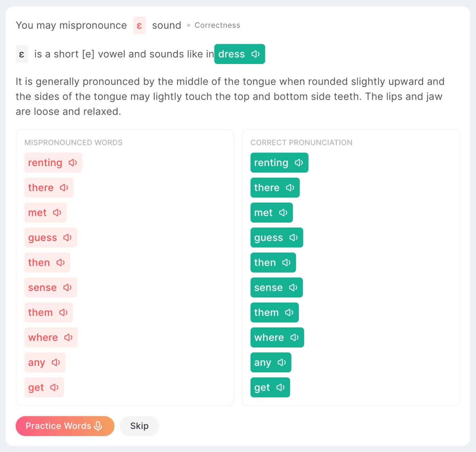This screenshot has width=476, height=452.
Task: Play mispronounced audio of renting
Action: (x=72, y=163)
